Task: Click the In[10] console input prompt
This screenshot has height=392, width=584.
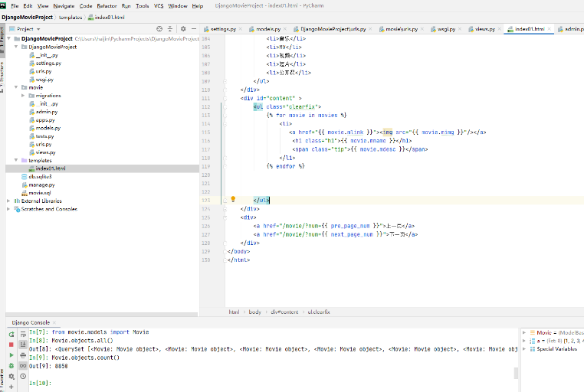Action: coord(40,383)
